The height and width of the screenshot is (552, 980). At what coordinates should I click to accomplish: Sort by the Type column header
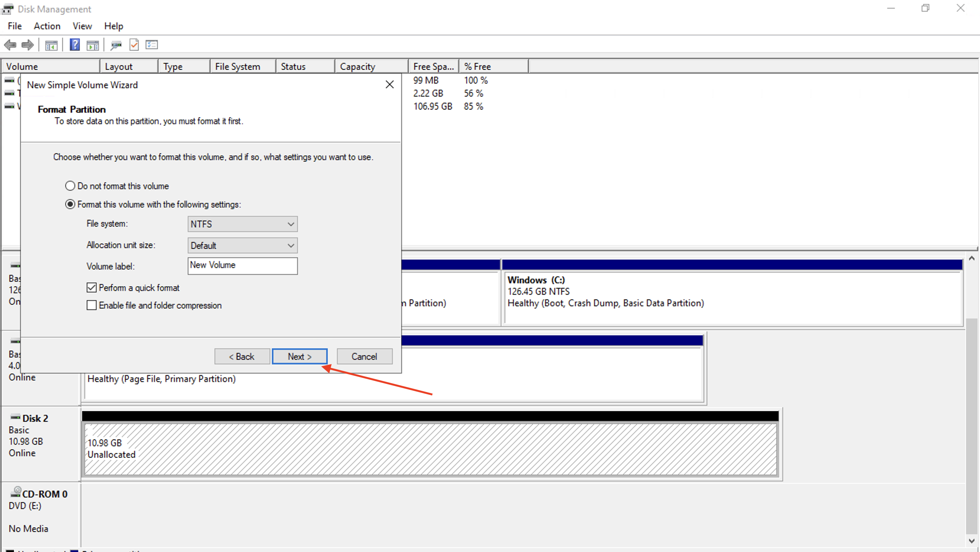[184, 66]
